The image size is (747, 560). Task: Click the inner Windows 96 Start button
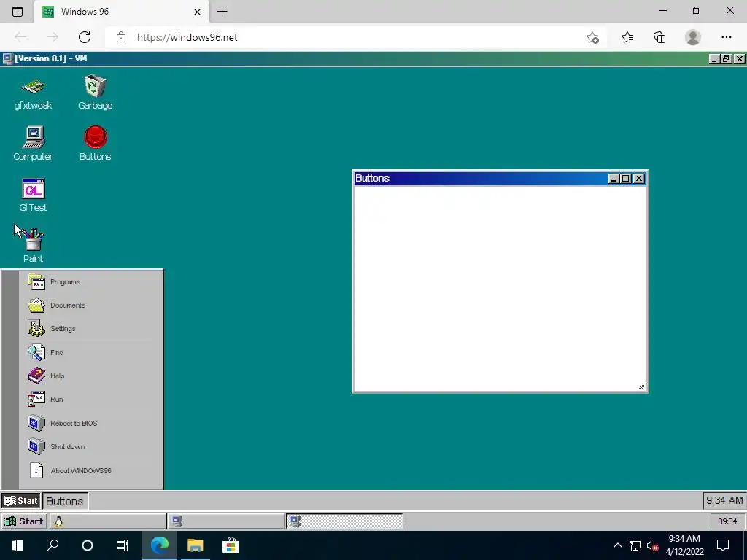tap(21, 501)
